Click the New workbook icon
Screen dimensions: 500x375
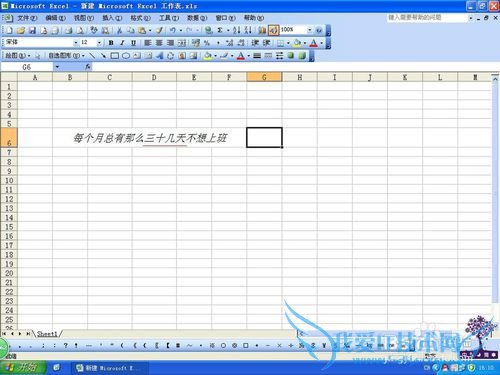click(9, 30)
